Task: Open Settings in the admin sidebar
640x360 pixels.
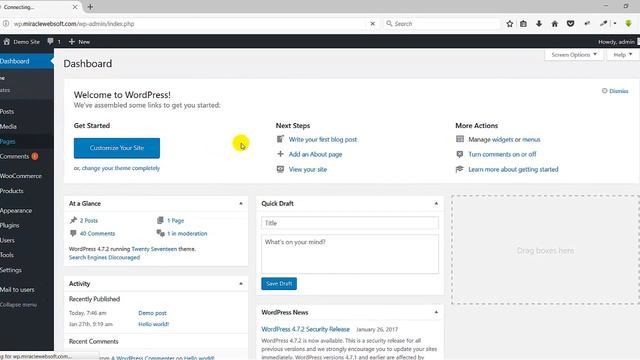Action: point(27,270)
